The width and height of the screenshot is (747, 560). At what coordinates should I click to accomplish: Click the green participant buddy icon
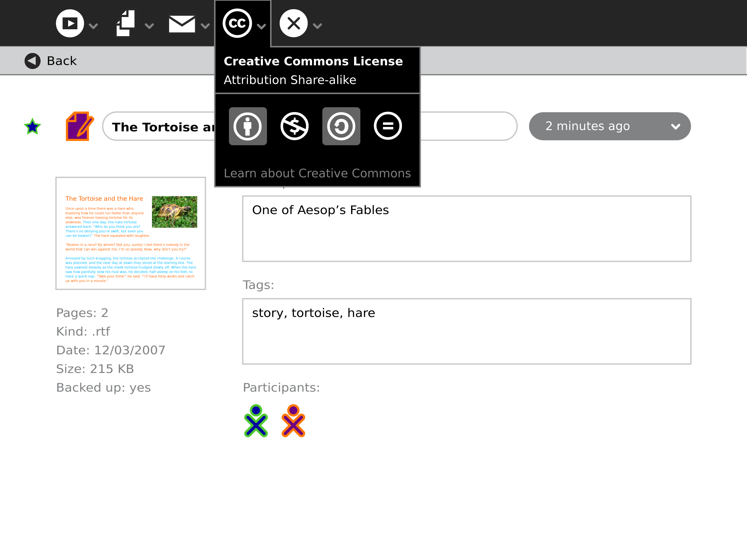(x=256, y=421)
